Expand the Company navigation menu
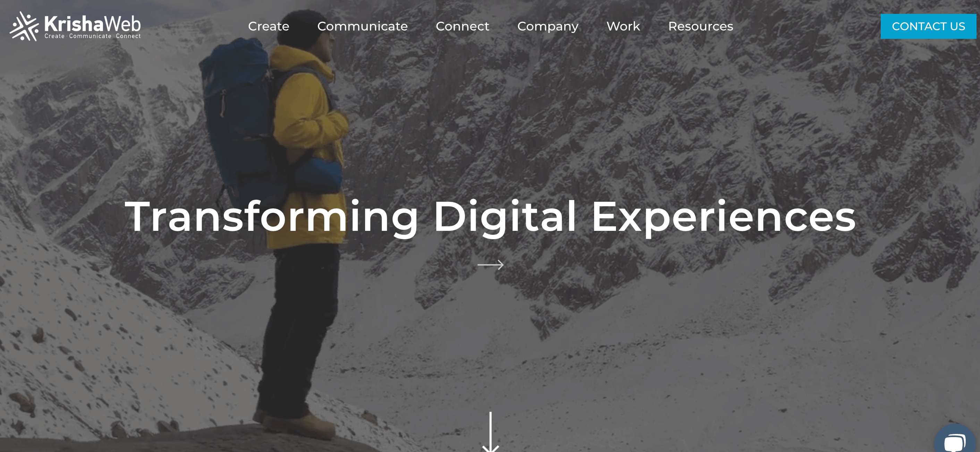The image size is (980, 452). click(x=548, y=27)
